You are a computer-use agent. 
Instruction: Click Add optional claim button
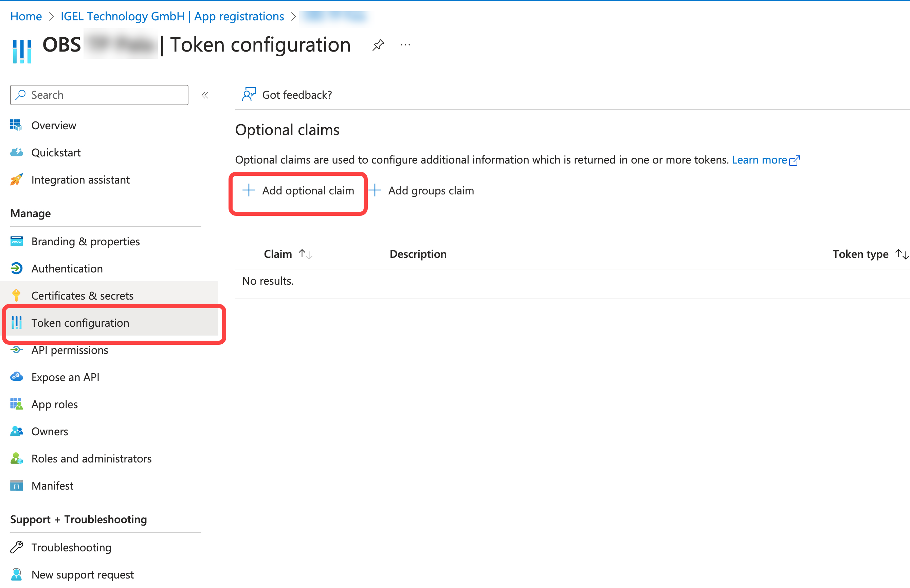click(298, 191)
